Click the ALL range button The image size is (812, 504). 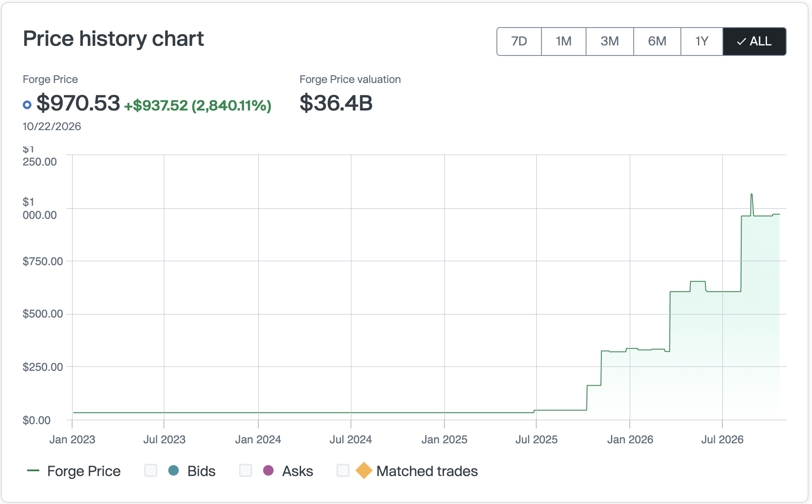(x=754, y=41)
